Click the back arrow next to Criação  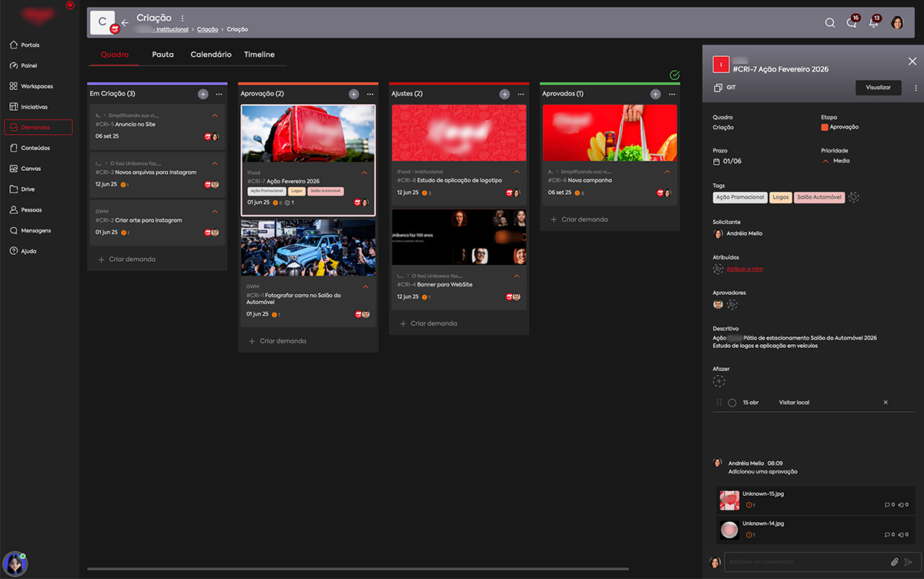point(125,23)
